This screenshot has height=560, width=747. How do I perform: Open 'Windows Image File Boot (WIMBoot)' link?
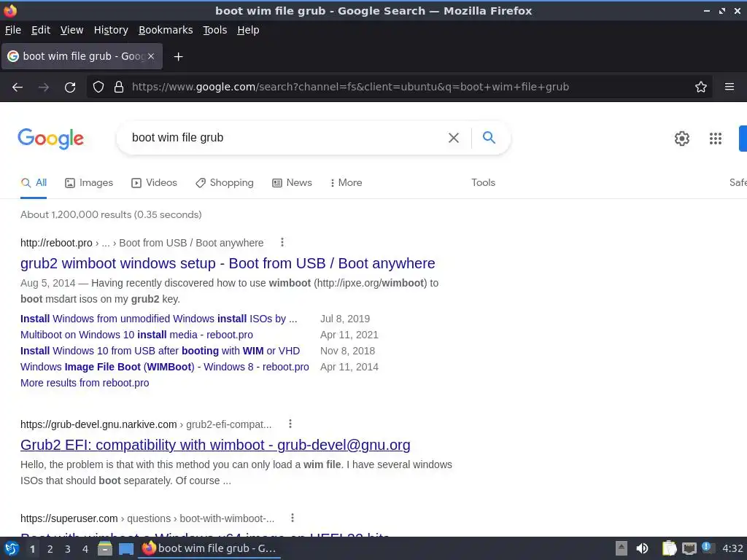click(165, 367)
